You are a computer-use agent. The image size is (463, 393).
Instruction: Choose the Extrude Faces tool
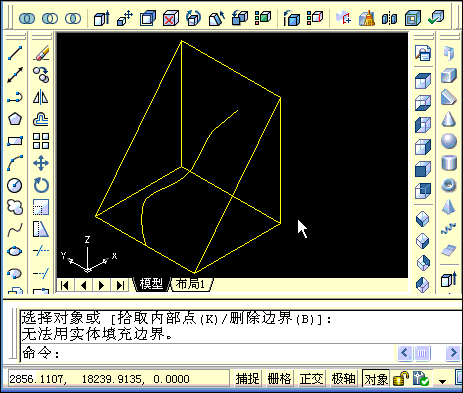click(x=102, y=18)
